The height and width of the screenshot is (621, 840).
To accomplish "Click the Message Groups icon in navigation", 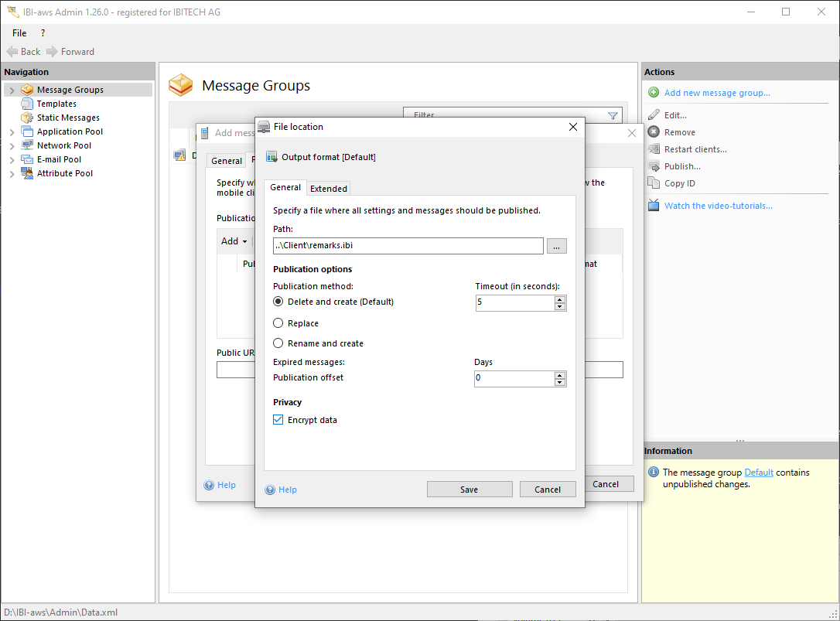I will click(28, 90).
